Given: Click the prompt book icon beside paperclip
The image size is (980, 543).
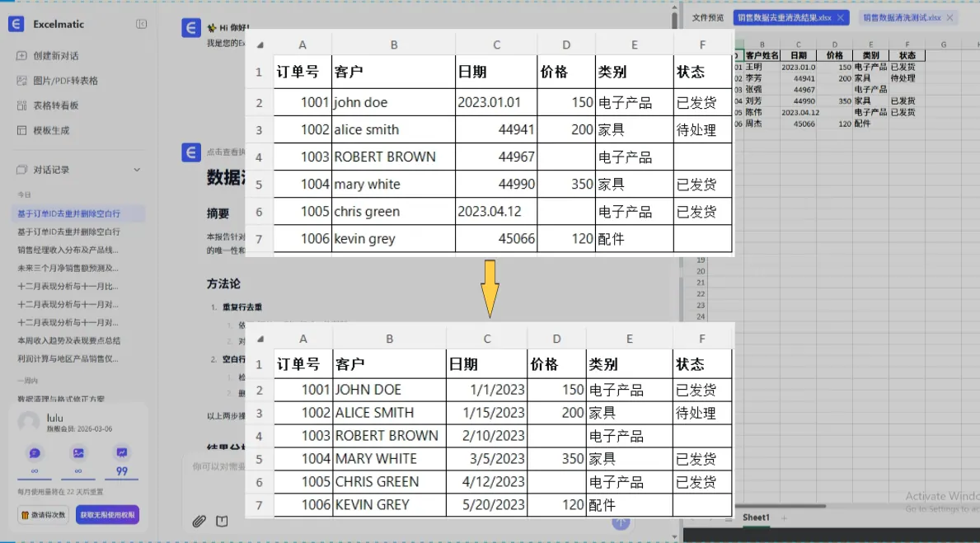Looking at the screenshot, I should click(222, 521).
